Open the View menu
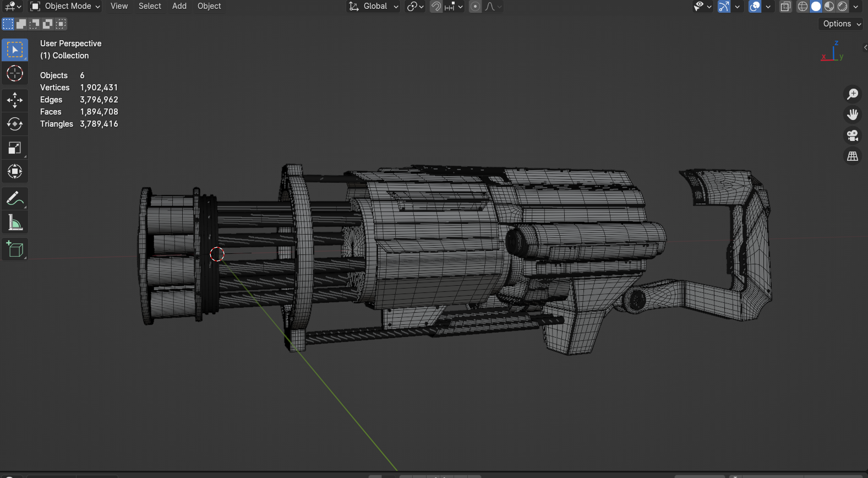The image size is (868, 478). [119, 6]
